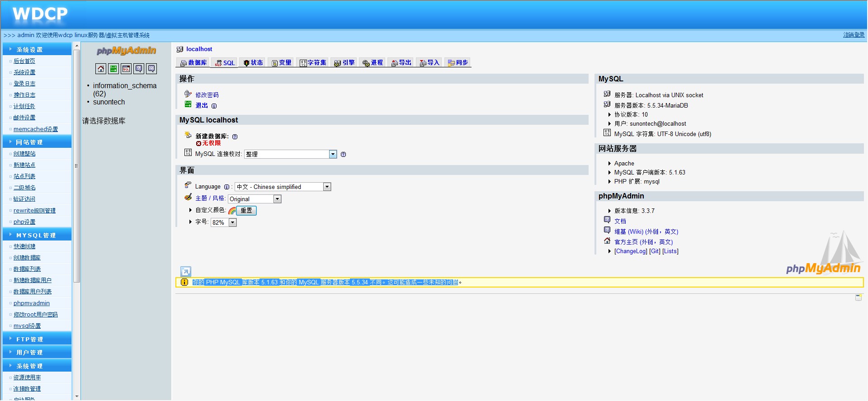Image resolution: width=868 pixels, height=401 pixels.
Task: Click the phpMyAdmin logo in the navigation panel
Action: (126, 51)
